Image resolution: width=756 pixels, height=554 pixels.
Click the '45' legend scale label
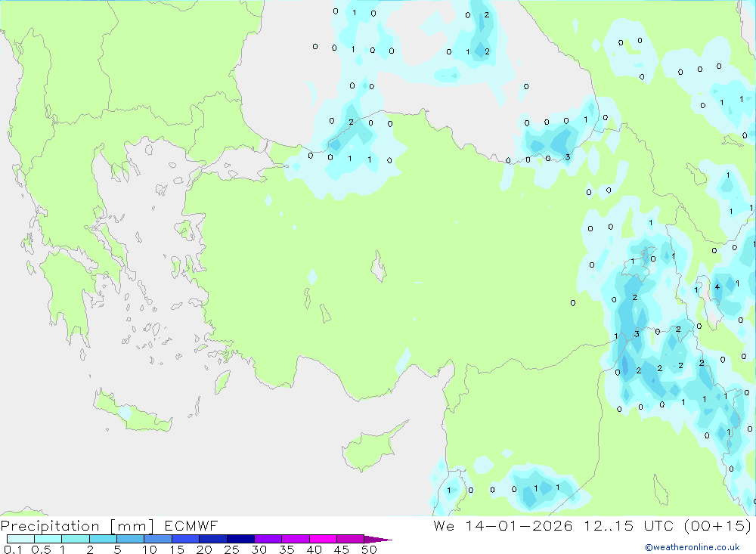pos(342,549)
